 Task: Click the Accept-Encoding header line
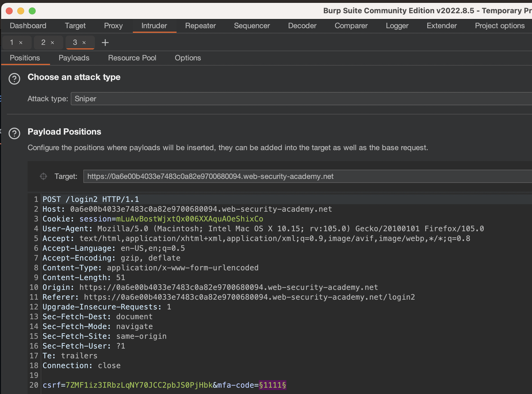pos(111,258)
